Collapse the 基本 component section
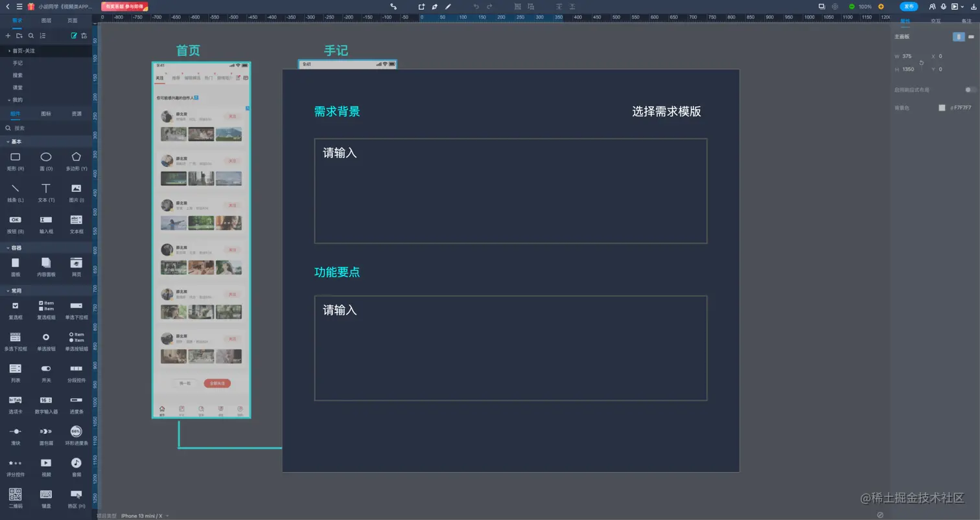Viewport: 980px width, 520px height. (x=8, y=142)
